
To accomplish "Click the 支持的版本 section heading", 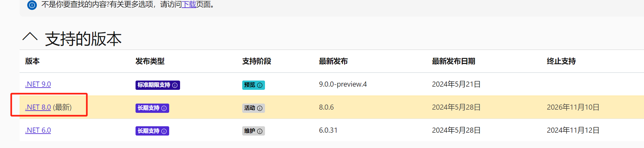I will pos(83,39).
